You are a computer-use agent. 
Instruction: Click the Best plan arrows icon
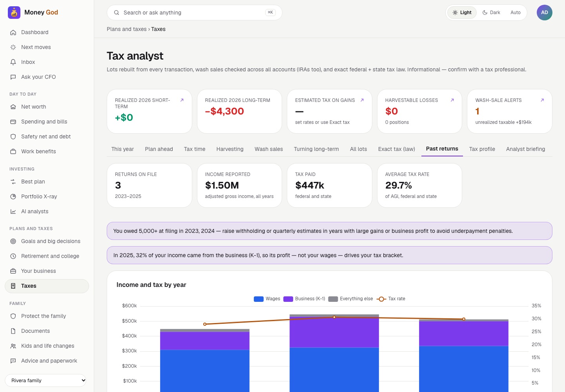(13, 181)
